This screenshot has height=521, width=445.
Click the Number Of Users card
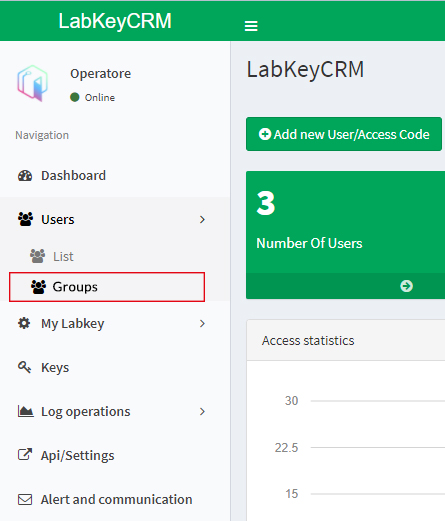click(345, 235)
